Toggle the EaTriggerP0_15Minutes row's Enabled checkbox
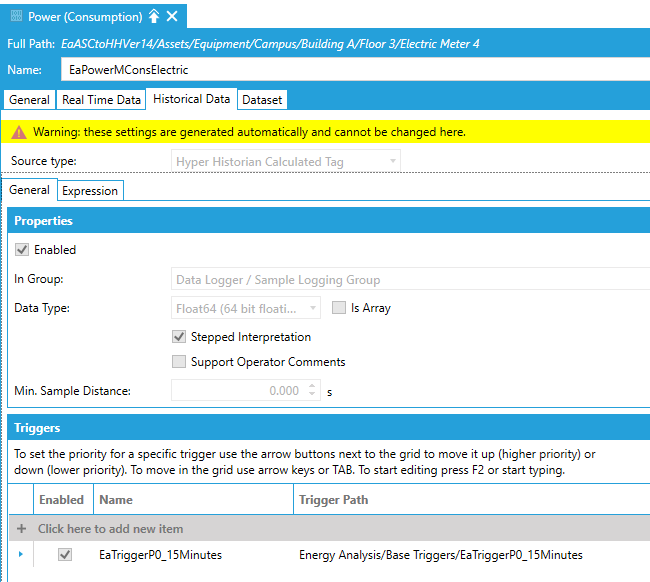The width and height of the screenshot is (650, 582). tap(65, 554)
